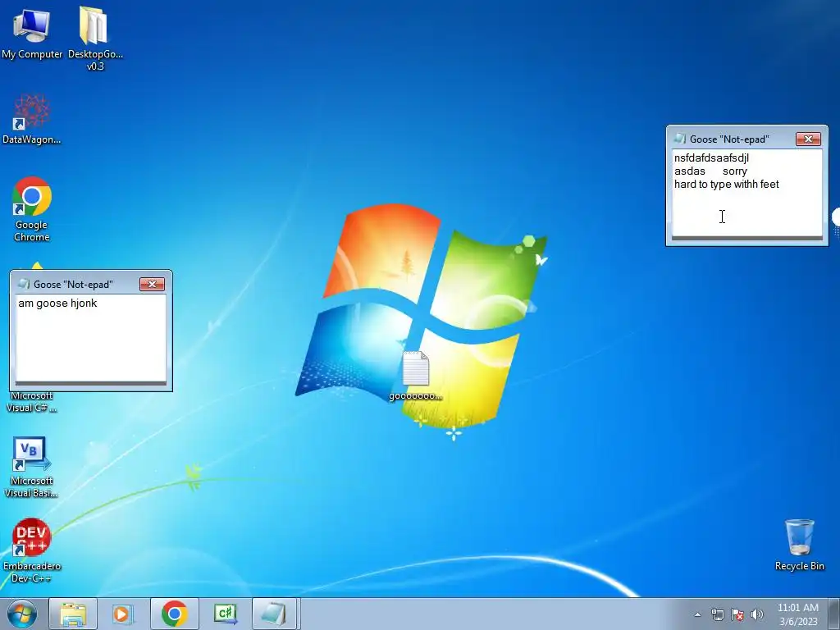
Task: Open the clock showing 11:01 AM
Action: pos(797,614)
